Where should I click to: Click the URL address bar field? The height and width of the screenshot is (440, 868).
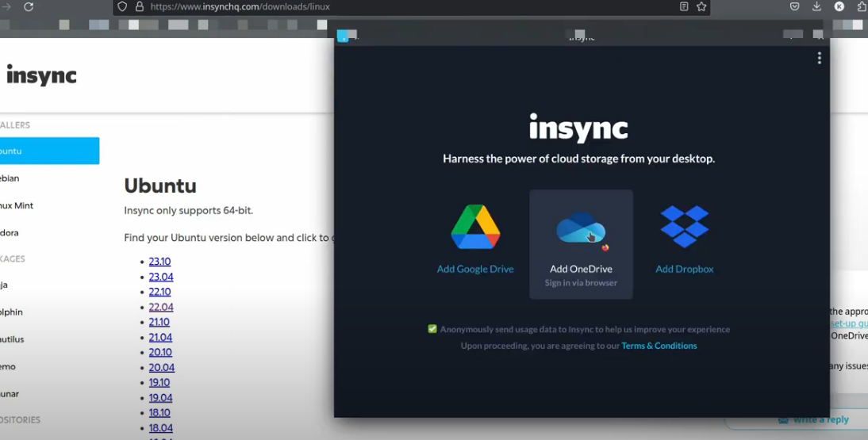(397, 6)
